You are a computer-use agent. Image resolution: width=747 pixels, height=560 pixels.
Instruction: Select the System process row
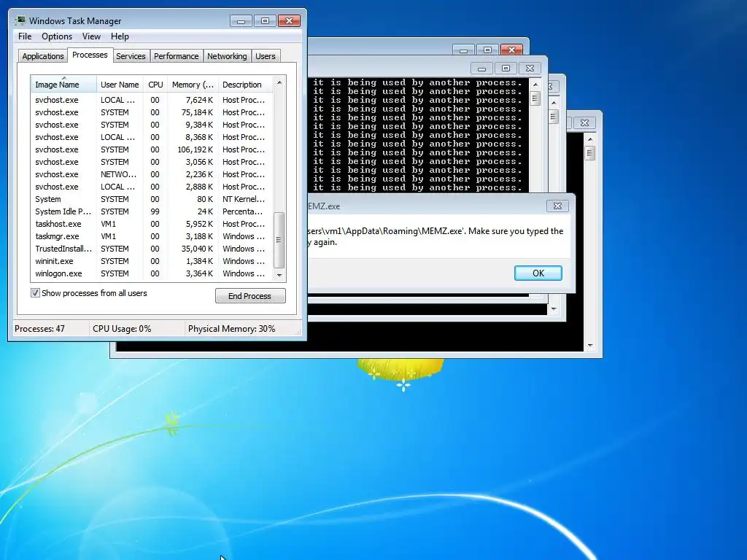[x=152, y=199]
